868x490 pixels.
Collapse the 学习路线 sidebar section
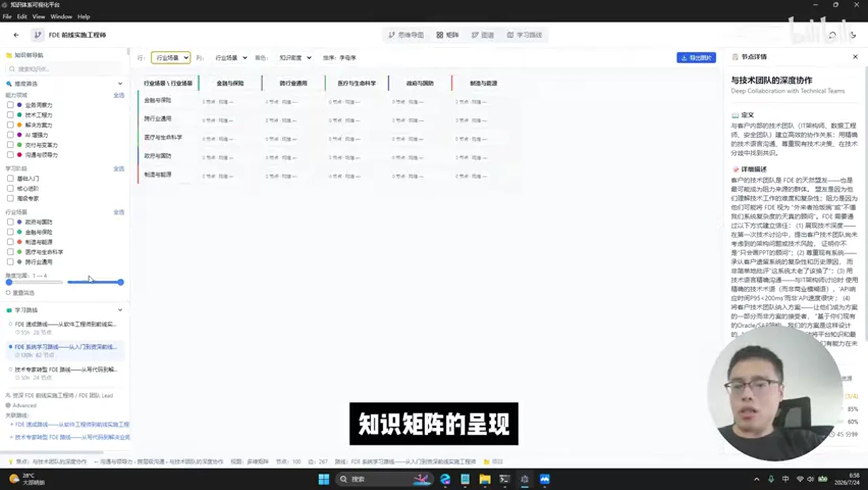coord(120,310)
